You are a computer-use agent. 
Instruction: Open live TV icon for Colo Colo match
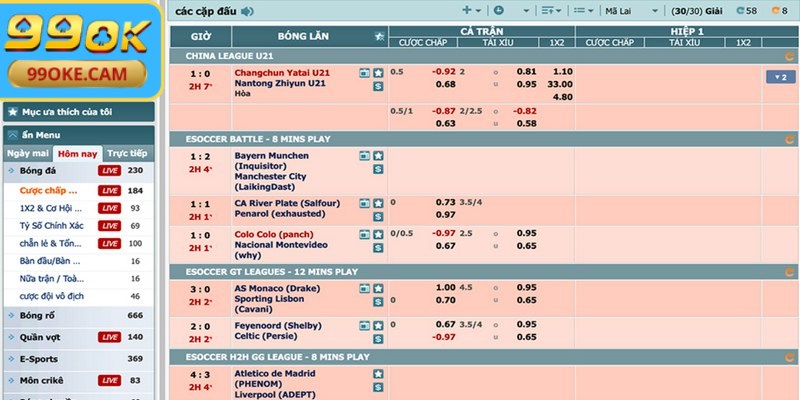point(364,235)
